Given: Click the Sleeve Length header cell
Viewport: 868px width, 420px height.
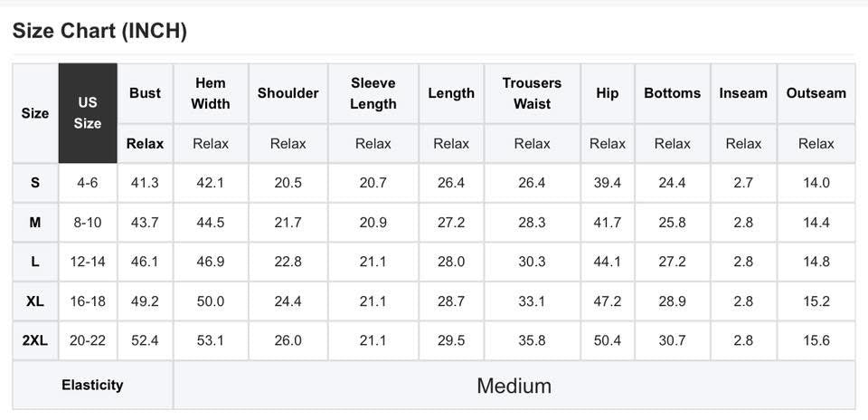Looking at the screenshot, I should pos(373,93).
